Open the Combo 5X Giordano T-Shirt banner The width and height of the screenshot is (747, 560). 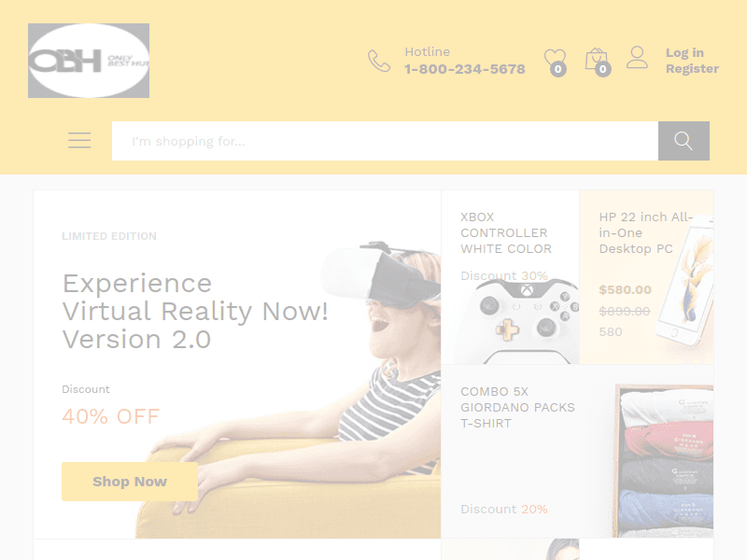click(x=577, y=452)
